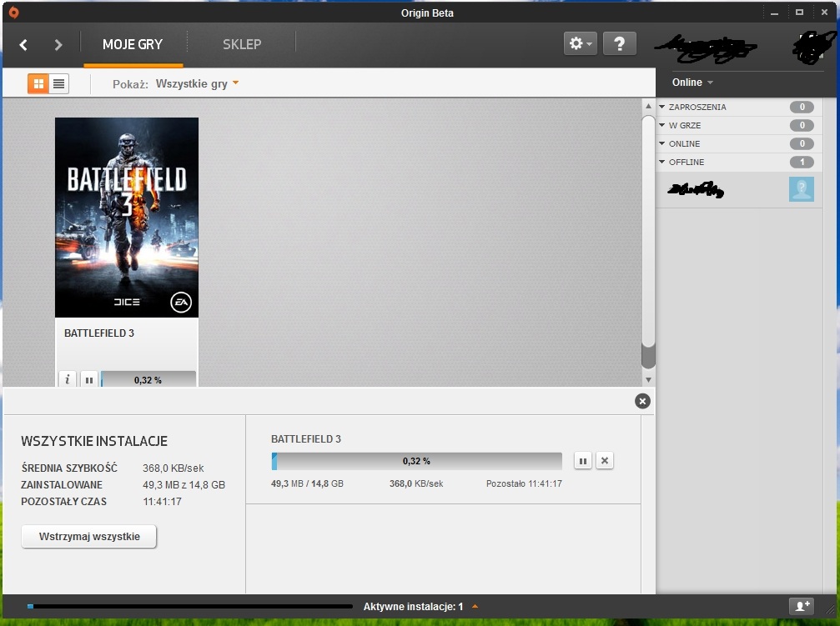
Task: Cancel the Battlefield 3 download
Action: 605,460
